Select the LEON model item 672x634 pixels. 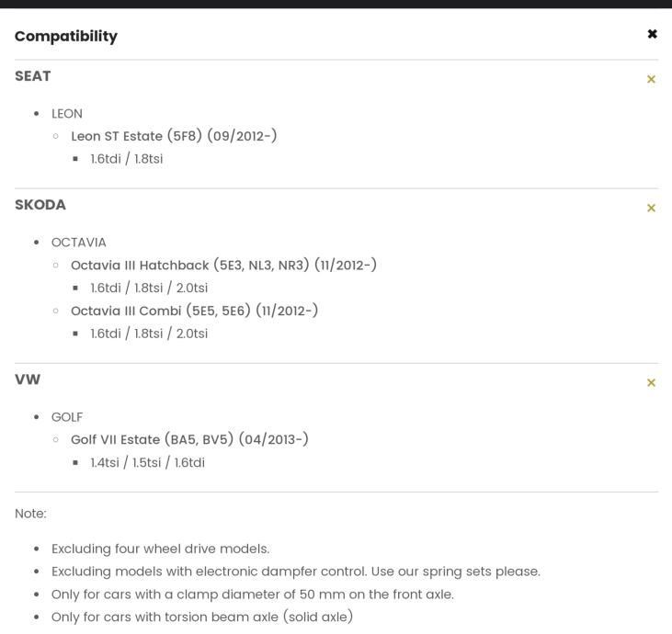tap(67, 114)
